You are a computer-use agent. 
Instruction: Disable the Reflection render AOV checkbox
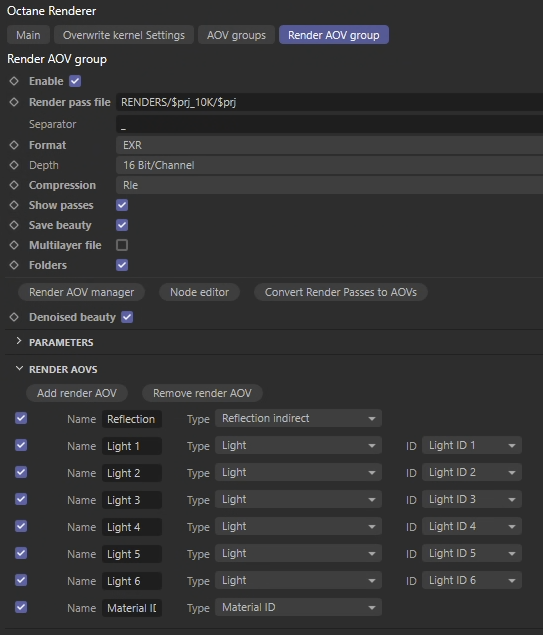21,418
